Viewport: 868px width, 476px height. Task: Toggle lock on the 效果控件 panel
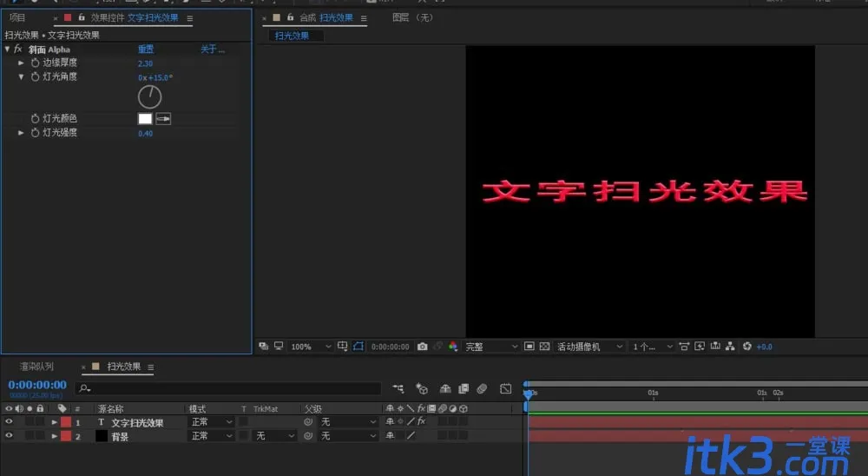[82, 17]
